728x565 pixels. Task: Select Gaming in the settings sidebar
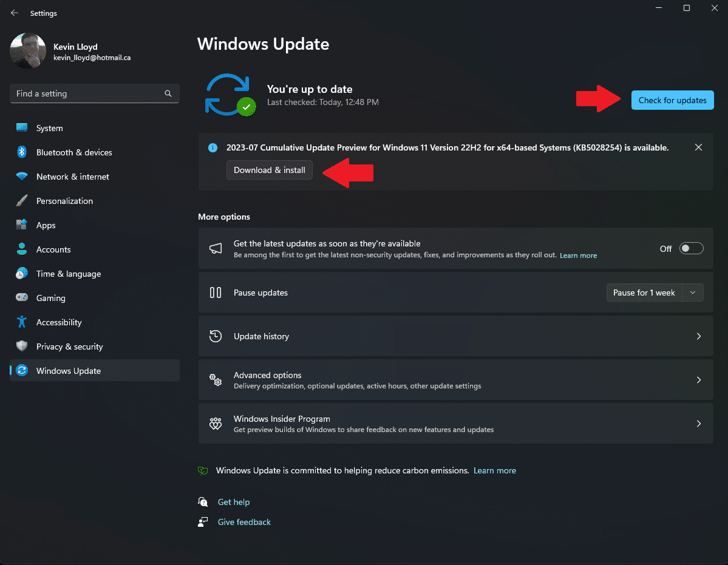[x=22, y=297]
